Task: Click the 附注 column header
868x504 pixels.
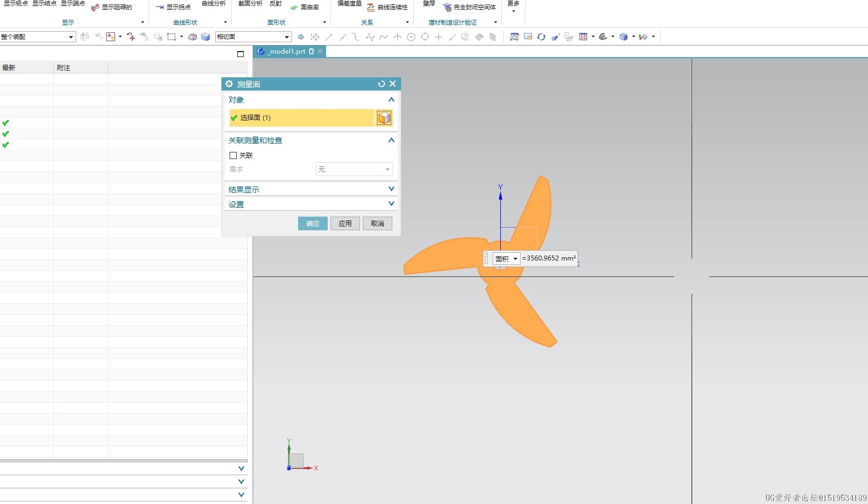Action: (81, 67)
